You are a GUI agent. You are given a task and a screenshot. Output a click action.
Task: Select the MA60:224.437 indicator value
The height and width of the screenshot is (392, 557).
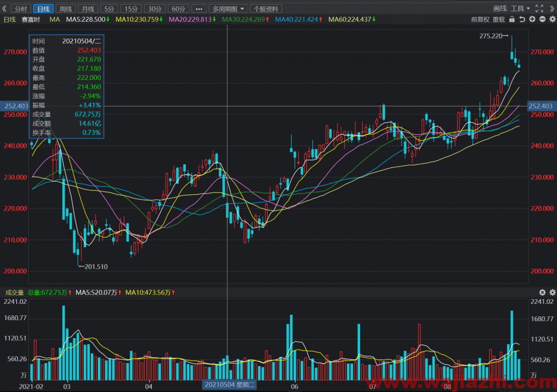(x=352, y=20)
